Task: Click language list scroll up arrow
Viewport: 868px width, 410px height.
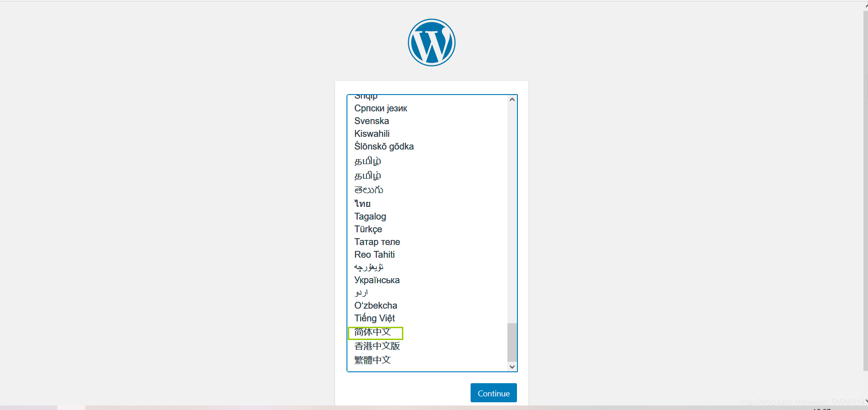Action: point(512,100)
